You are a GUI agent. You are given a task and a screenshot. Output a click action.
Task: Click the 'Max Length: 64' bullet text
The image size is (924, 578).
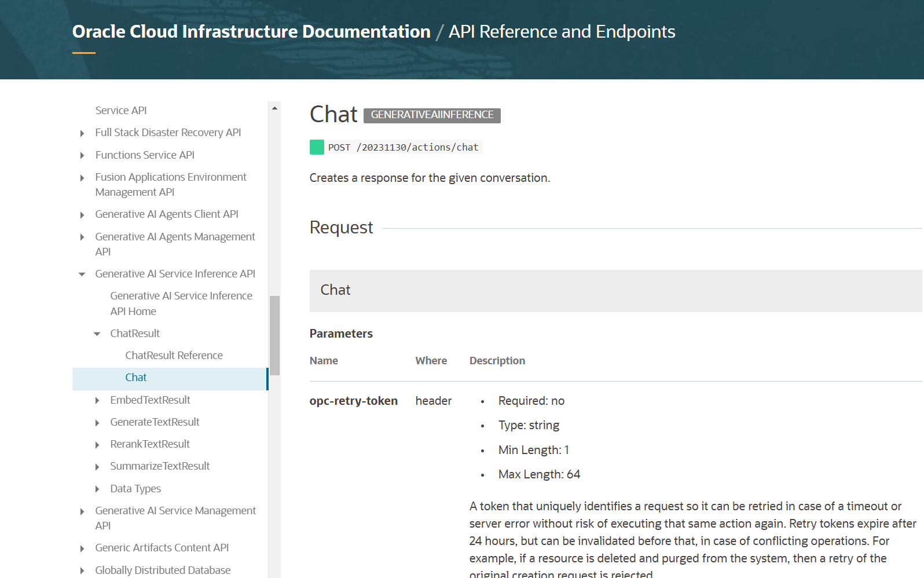[x=539, y=474]
